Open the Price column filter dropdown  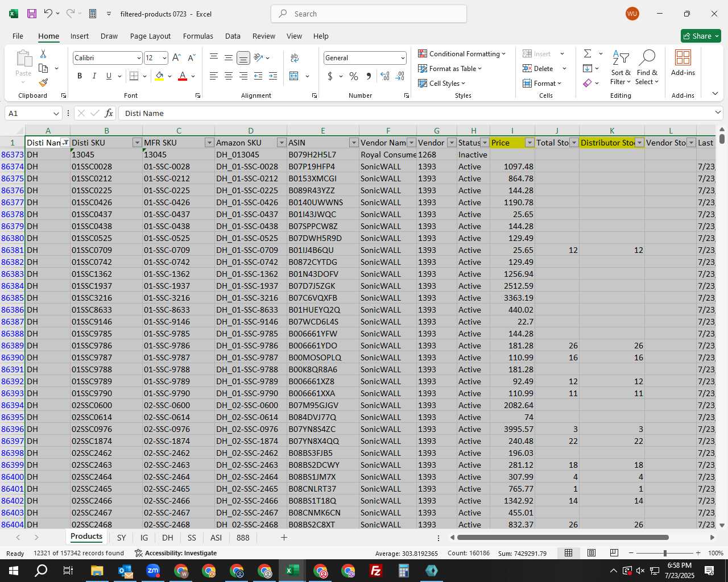530,143
